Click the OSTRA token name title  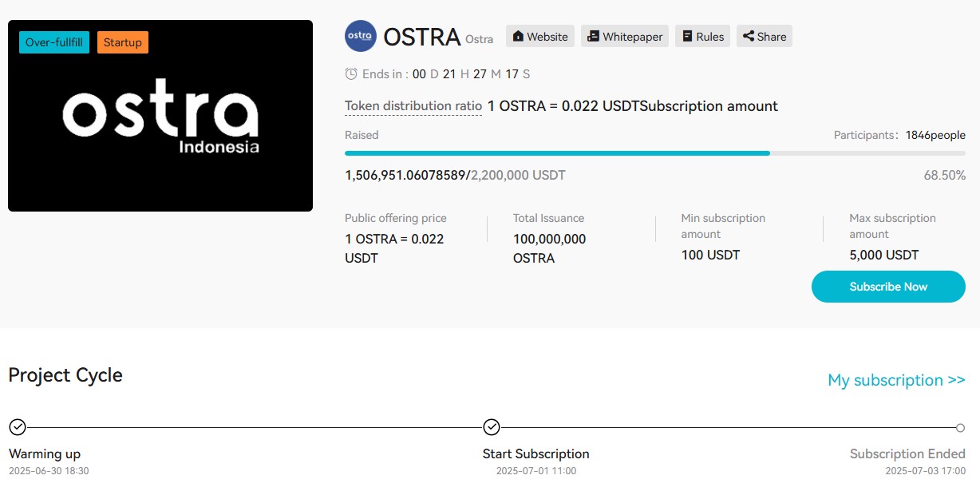422,37
